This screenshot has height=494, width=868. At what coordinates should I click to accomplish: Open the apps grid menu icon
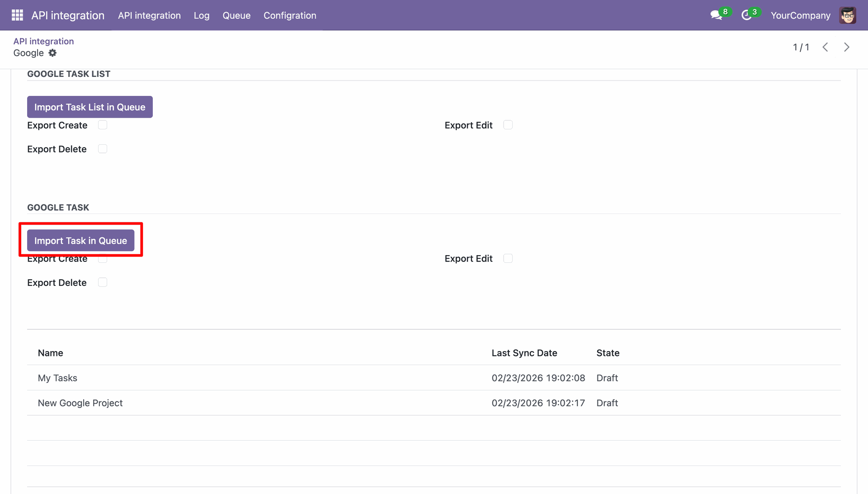point(17,15)
